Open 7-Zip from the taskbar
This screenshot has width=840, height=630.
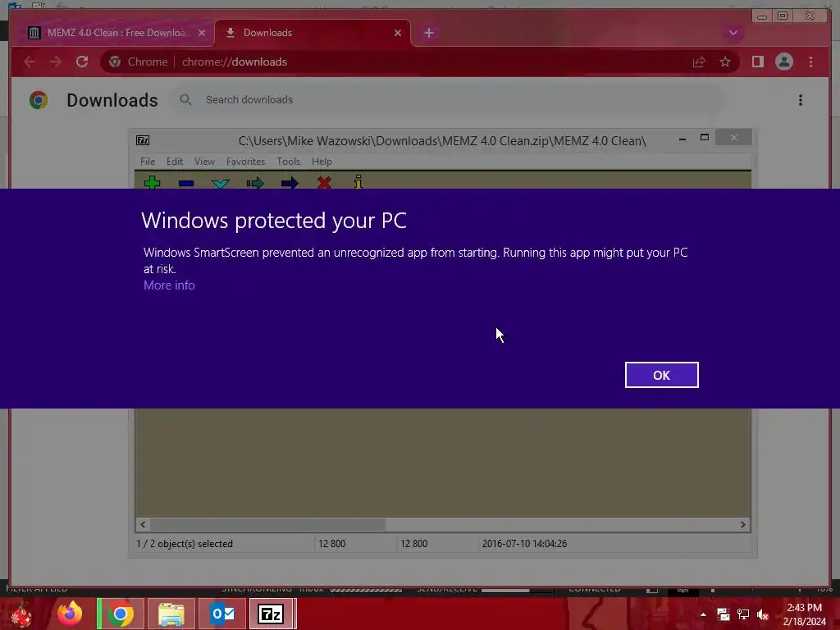pos(272,614)
